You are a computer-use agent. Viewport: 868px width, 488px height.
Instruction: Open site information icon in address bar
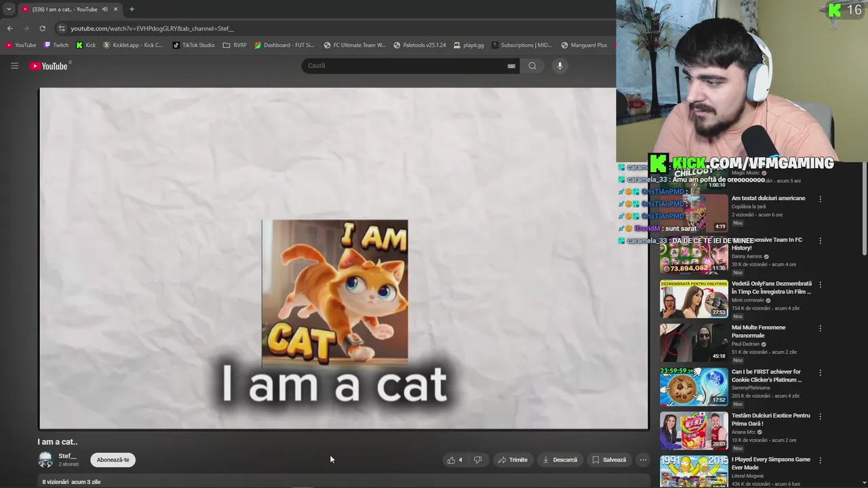pos(62,28)
